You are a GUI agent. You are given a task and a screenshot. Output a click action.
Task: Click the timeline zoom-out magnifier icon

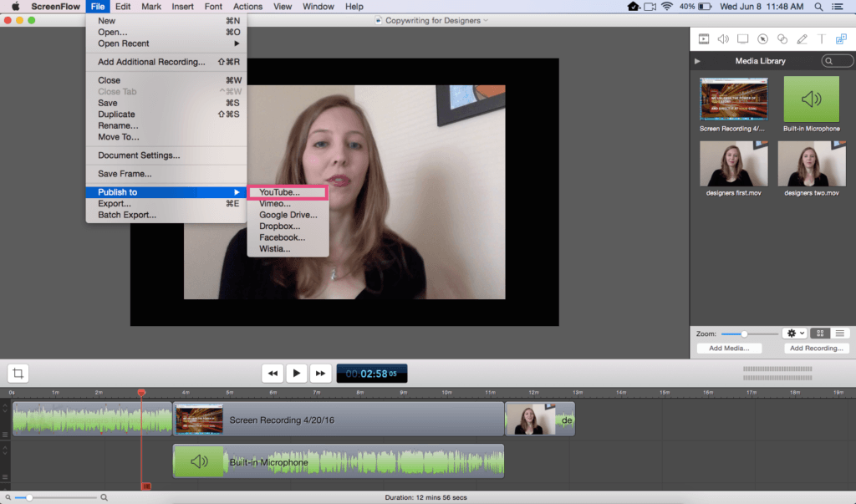(x=8, y=497)
